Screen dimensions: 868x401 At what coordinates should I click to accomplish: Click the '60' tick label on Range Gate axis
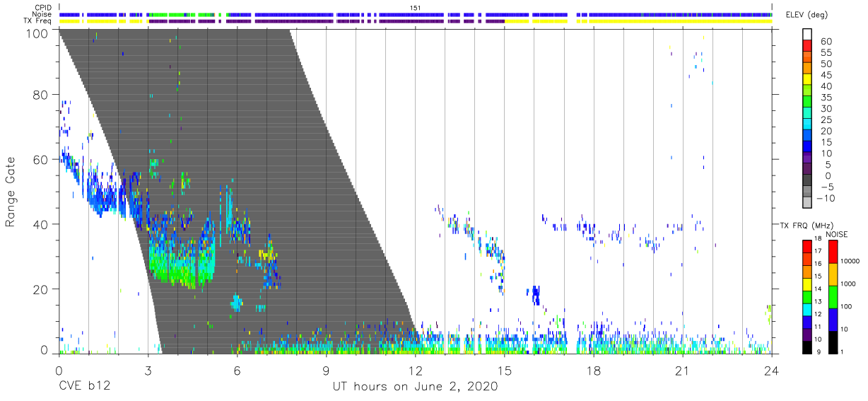41,159
